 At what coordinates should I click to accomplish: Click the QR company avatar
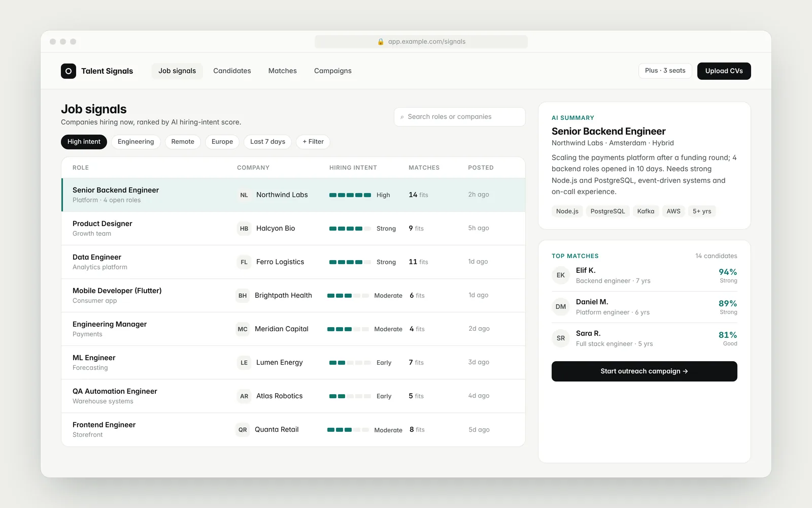click(x=243, y=430)
